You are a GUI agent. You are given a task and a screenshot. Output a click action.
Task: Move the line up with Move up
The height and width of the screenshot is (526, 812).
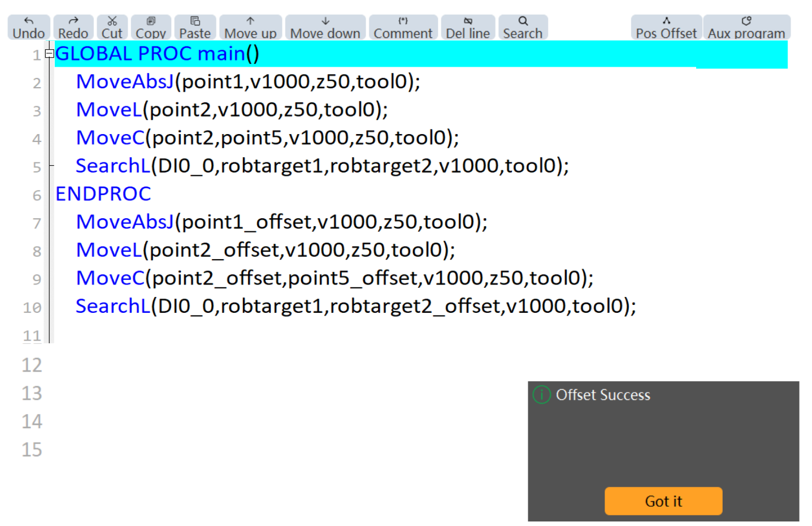(250, 27)
